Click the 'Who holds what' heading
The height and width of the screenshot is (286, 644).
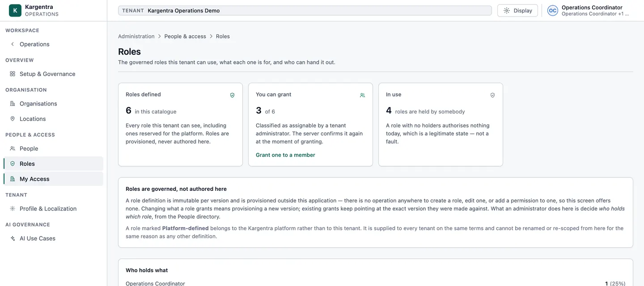(x=147, y=270)
